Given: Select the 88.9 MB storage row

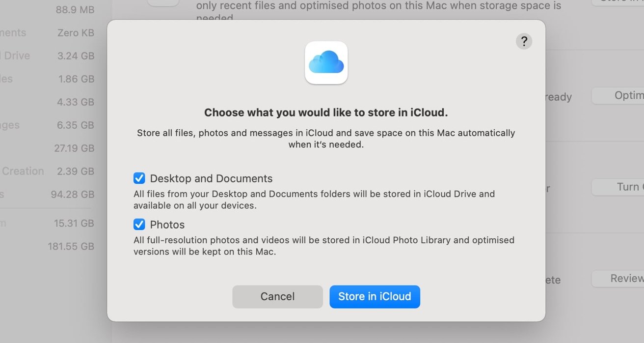Looking at the screenshot, I should coord(47,10).
